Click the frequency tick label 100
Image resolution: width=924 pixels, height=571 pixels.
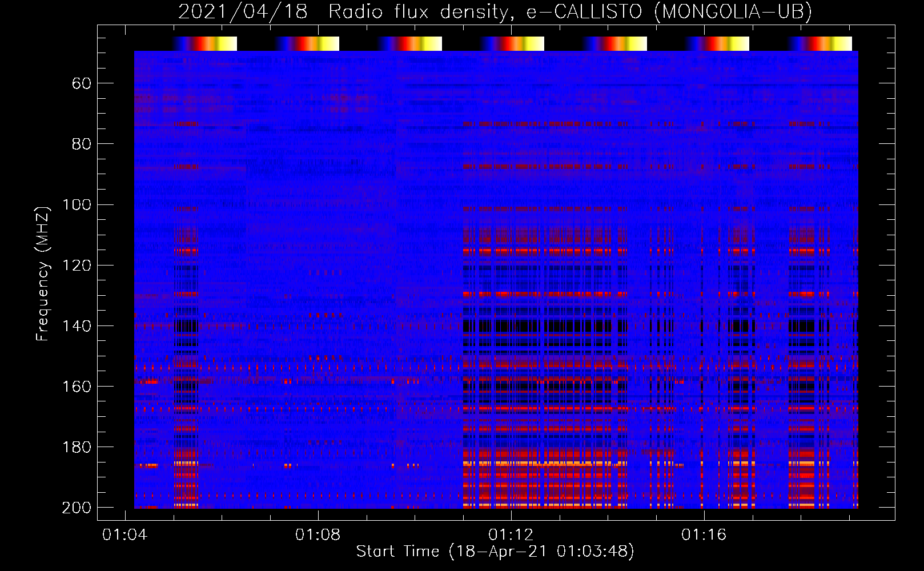click(x=77, y=205)
